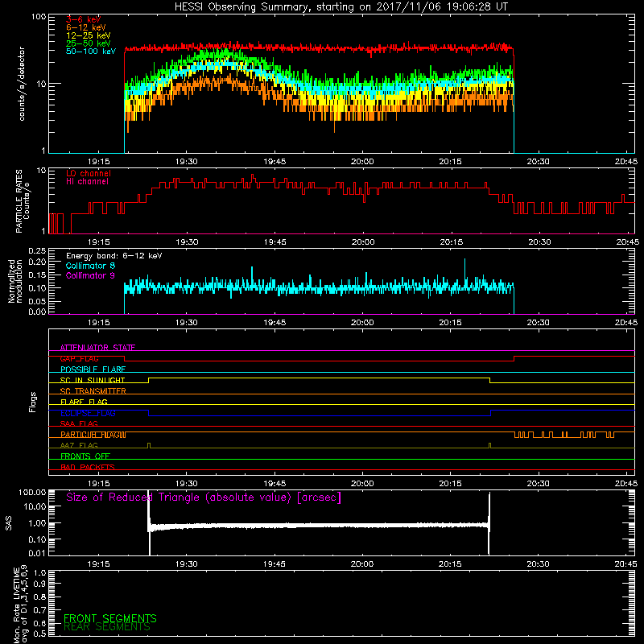Pick the 50-100 keV cyan legend entry
Screen dimensions: 644x644
pyautogui.click(x=91, y=52)
